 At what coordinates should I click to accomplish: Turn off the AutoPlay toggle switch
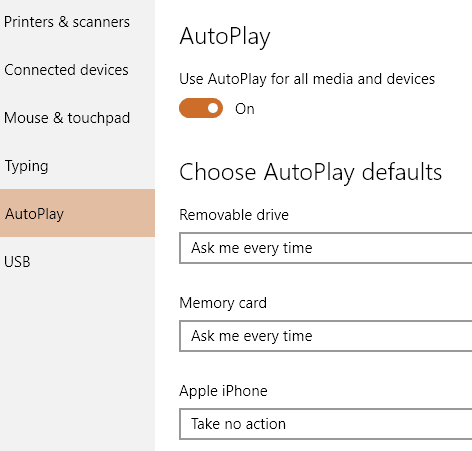[201, 108]
